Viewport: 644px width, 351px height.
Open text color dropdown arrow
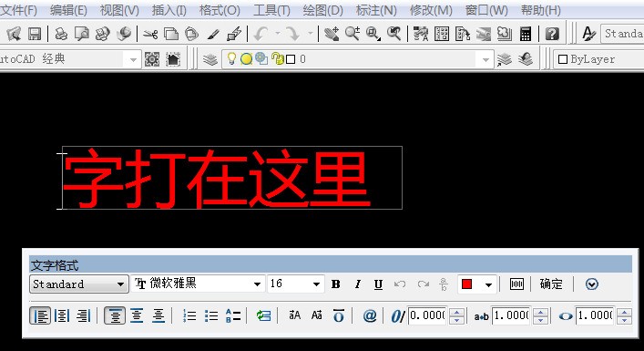(x=488, y=284)
